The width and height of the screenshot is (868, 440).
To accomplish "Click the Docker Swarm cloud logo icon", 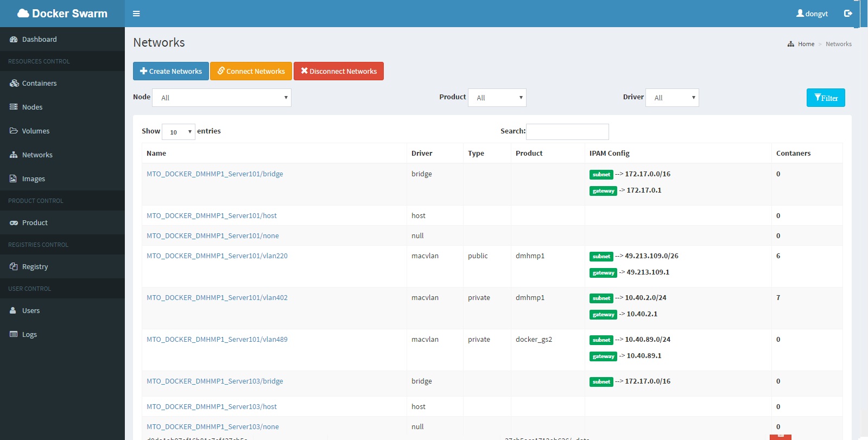I will tap(23, 14).
